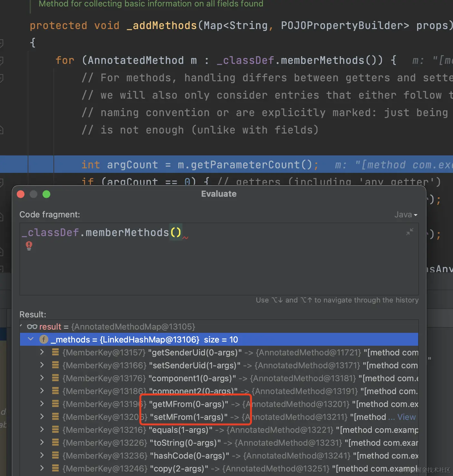Click the map entry icon for getMFrom
Image resolution: width=453 pixels, height=476 pixels.
[x=55, y=404]
